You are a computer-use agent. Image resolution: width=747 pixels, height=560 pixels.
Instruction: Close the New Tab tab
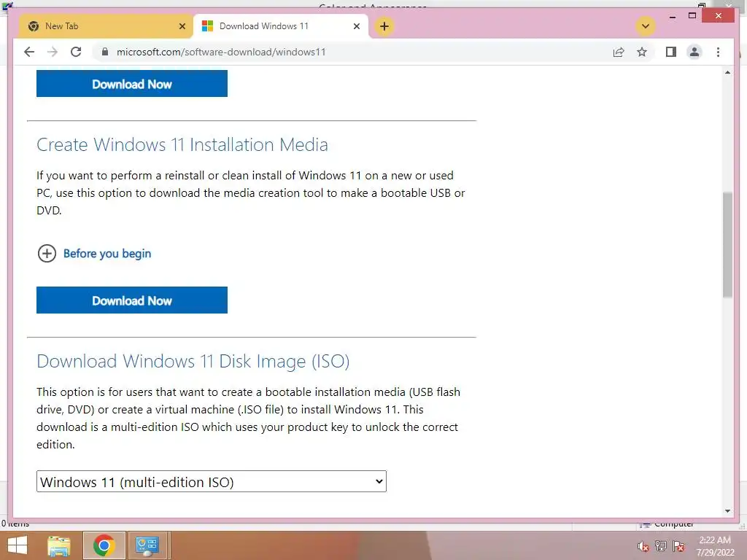[x=182, y=26]
